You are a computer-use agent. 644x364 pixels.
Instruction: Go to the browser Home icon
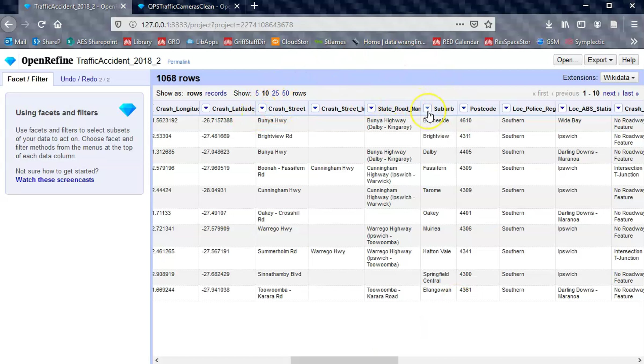click(x=57, y=24)
